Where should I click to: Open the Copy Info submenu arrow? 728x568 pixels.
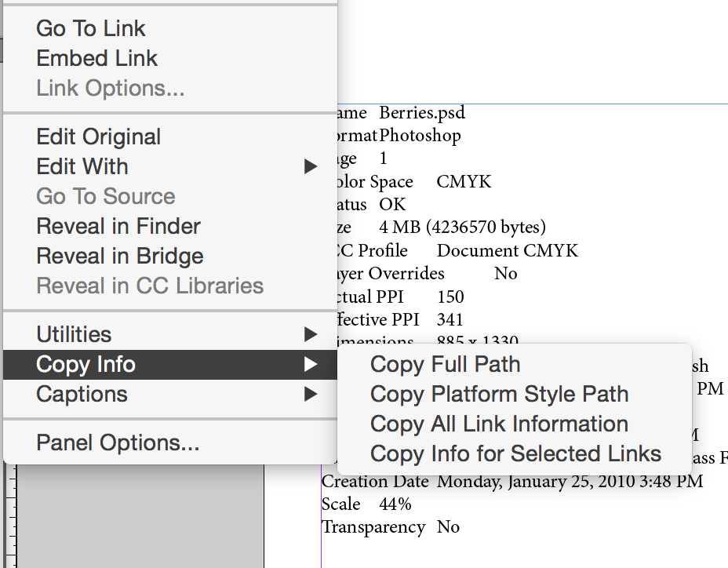click(x=310, y=364)
